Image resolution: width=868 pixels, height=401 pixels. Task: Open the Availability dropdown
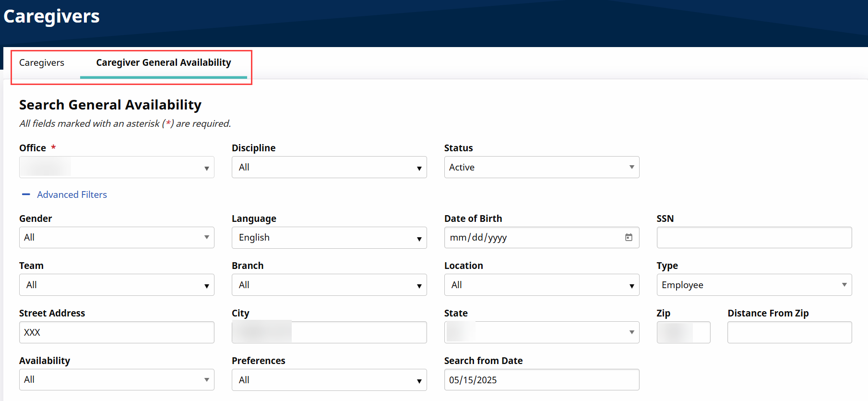click(117, 379)
